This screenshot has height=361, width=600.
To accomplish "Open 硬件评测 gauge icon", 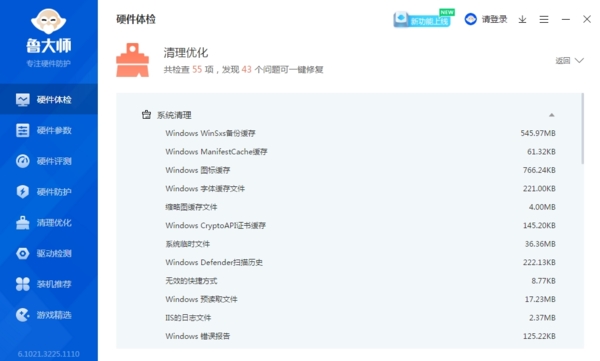I will [x=23, y=161].
